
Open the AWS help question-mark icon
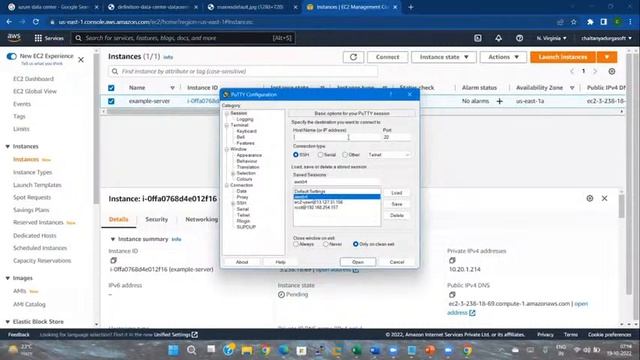[519, 38]
